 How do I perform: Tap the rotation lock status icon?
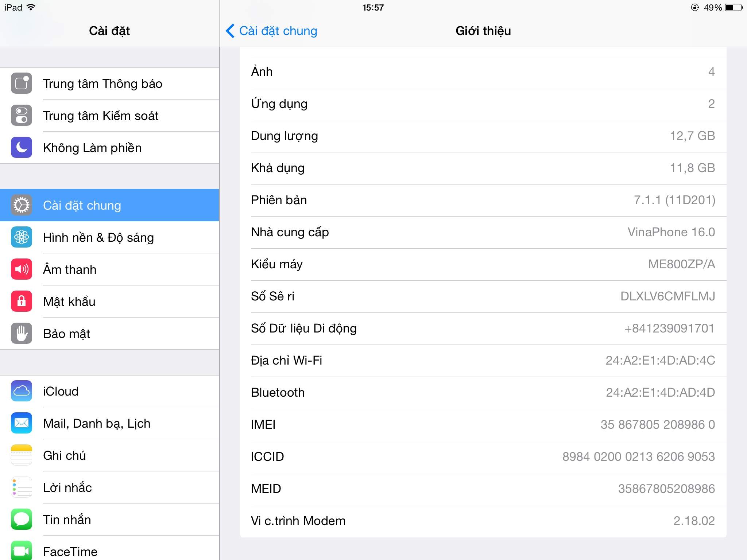pos(695,7)
